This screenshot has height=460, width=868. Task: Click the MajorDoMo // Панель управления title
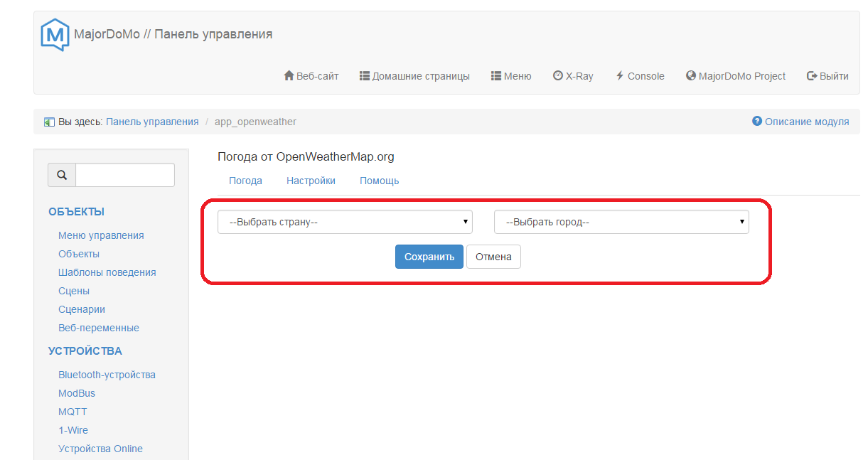tap(173, 34)
